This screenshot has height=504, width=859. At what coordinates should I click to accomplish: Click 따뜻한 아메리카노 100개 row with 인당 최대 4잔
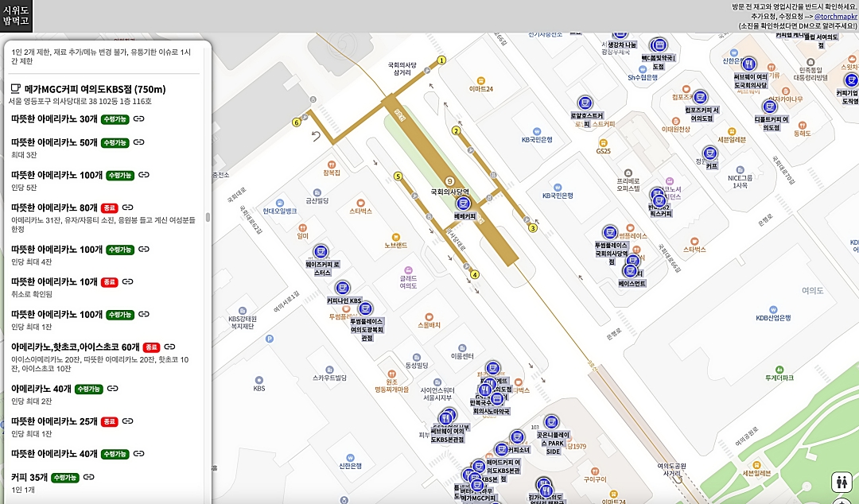(103, 254)
